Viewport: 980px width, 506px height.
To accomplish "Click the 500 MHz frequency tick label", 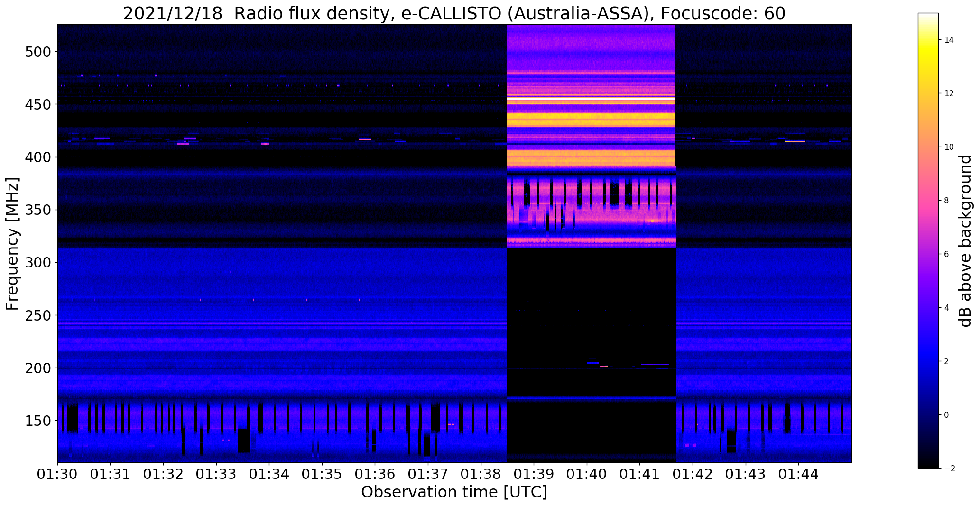I will click(37, 51).
